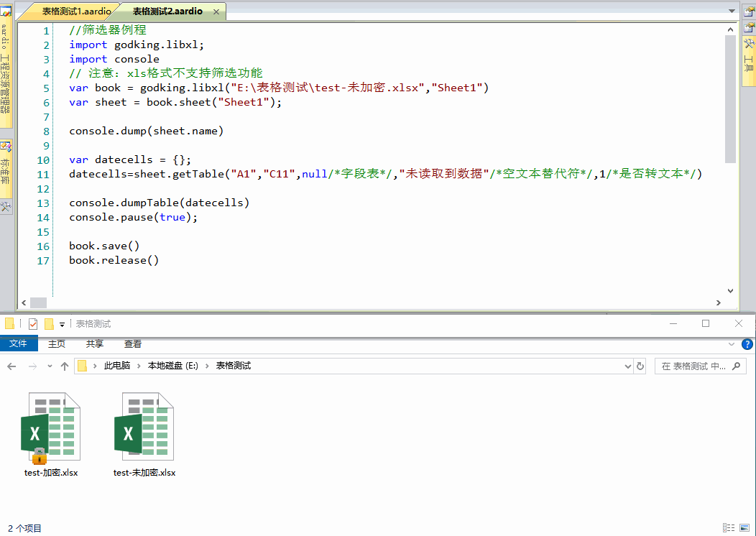Click the Explorer window folder icon in the title bar
This screenshot has width=756, height=536.
coord(9,323)
